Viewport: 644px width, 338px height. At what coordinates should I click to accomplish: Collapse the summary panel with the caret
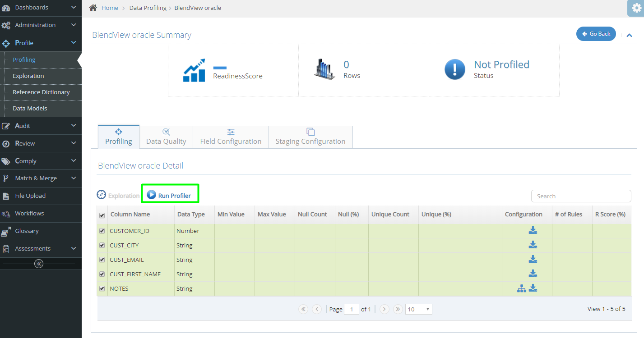(629, 35)
